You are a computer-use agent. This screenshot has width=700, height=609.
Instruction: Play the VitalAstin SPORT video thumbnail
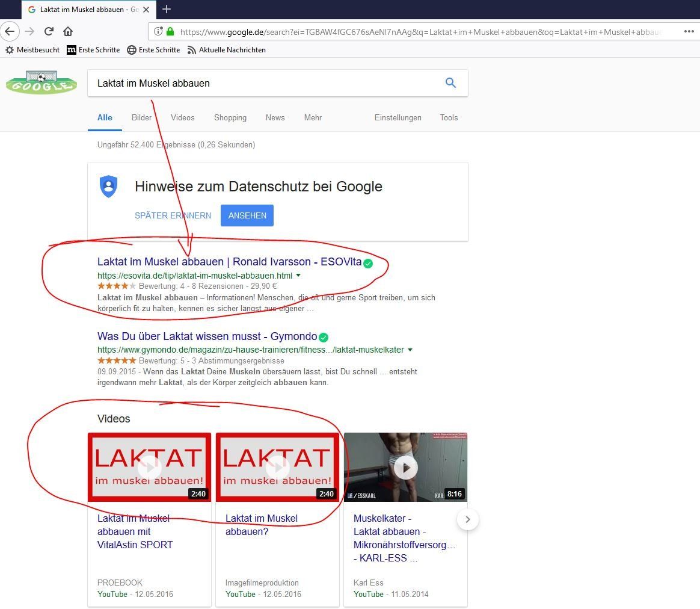[x=150, y=467]
